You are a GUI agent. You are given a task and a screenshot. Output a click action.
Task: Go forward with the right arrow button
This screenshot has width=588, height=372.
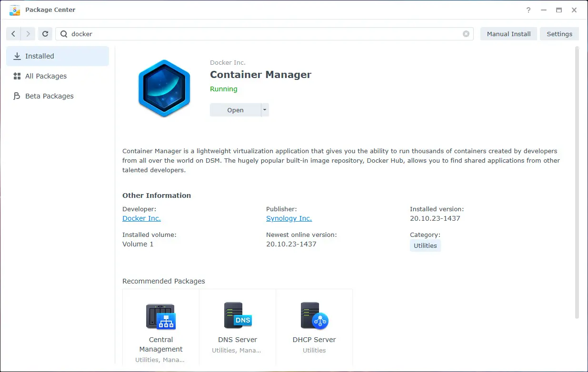coord(28,34)
